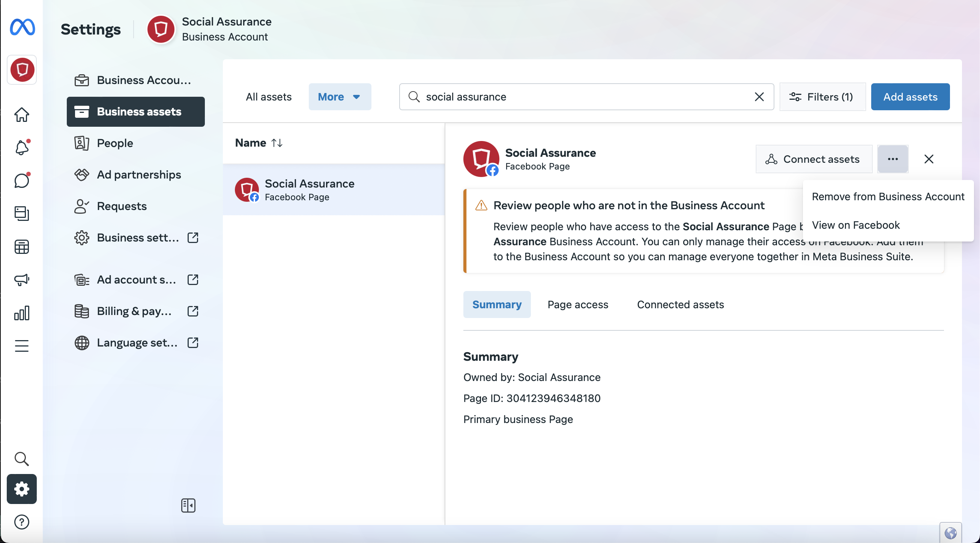Toggle Name column sort order
Image resolution: width=980 pixels, height=543 pixels.
(x=277, y=143)
